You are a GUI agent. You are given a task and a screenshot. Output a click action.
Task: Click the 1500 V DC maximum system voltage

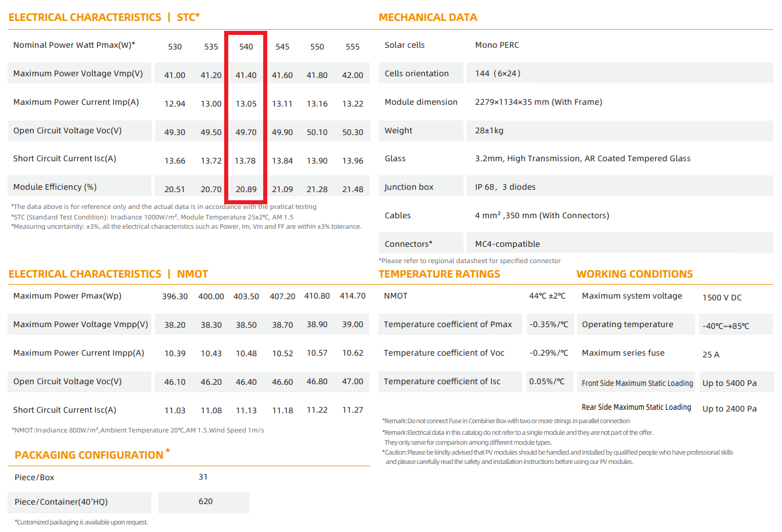click(721, 297)
